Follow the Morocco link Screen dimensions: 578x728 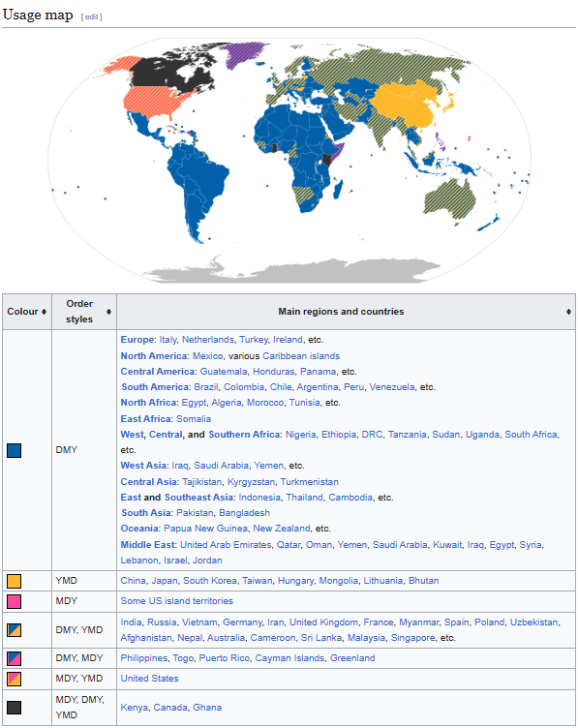click(x=265, y=402)
